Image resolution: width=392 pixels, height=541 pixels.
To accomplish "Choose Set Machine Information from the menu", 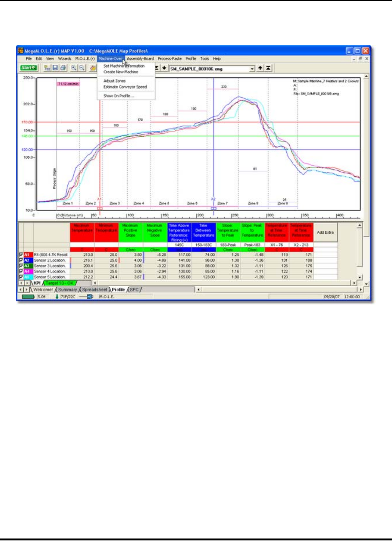I will pos(124,66).
